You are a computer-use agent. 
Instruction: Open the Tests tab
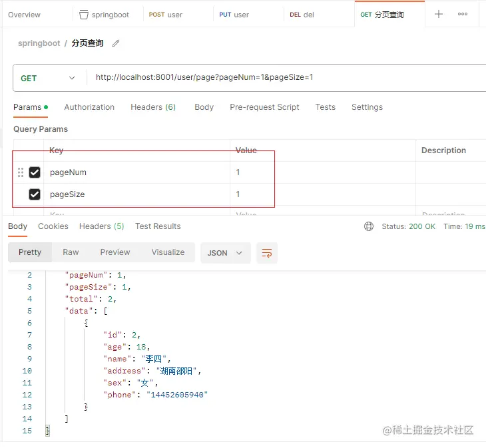tap(326, 107)
